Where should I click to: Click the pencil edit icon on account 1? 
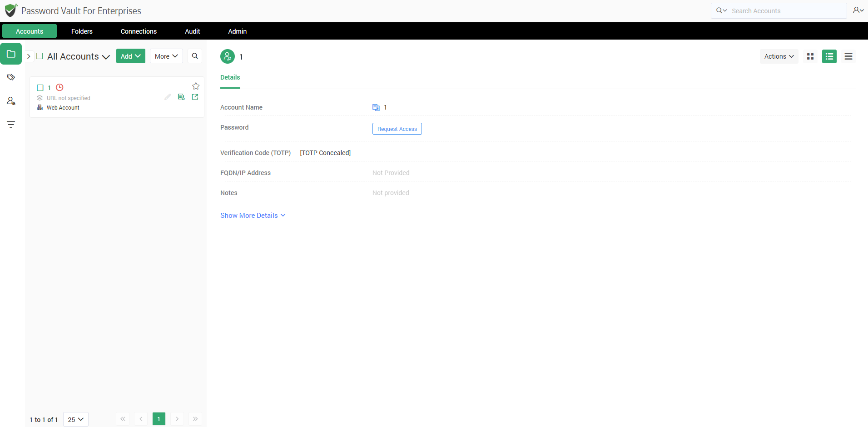click(x=168, y=97)
